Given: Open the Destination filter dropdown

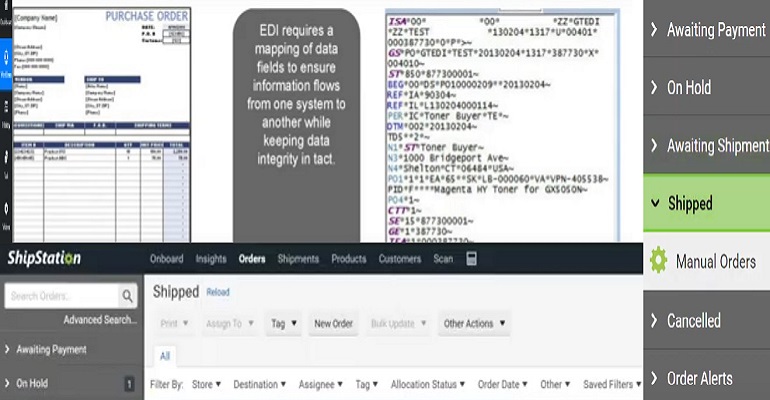Looking at the screenshot, I should [x=259, y=384].
